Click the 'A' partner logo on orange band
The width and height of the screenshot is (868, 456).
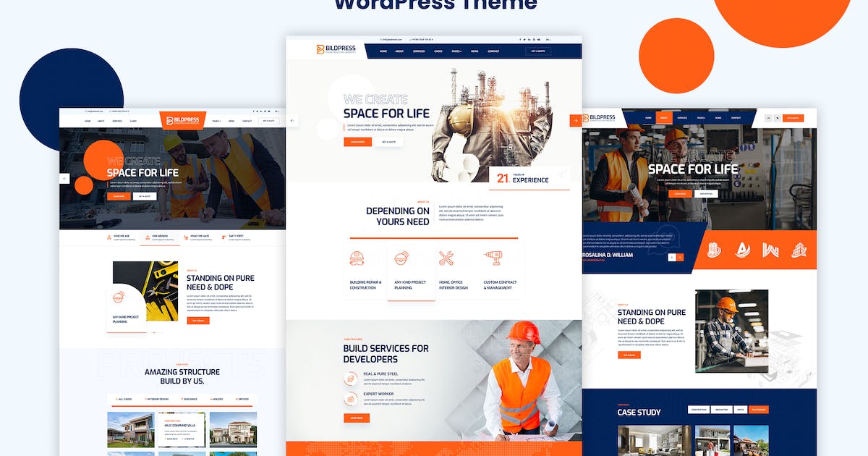click(743, 250)
